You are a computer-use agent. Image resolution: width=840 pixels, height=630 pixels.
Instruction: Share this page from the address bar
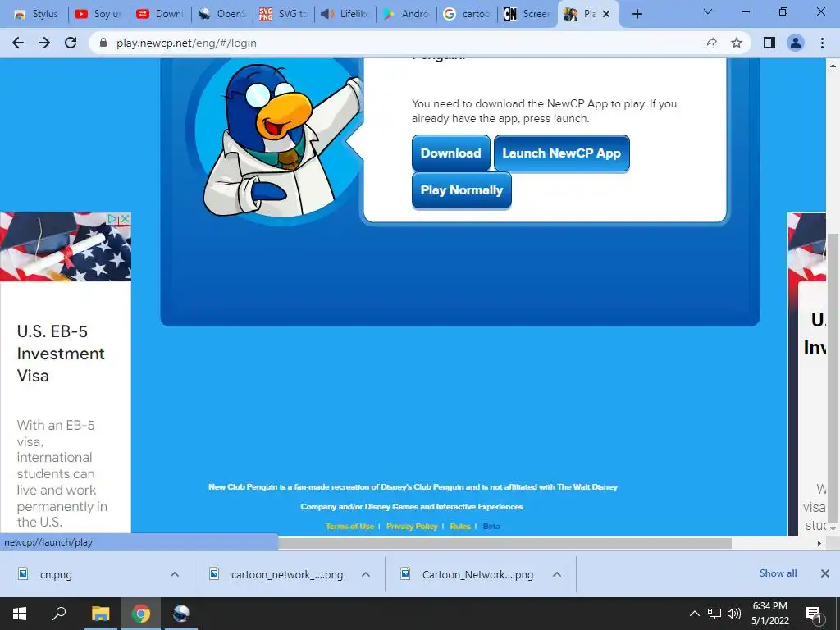tap(710, 43)
